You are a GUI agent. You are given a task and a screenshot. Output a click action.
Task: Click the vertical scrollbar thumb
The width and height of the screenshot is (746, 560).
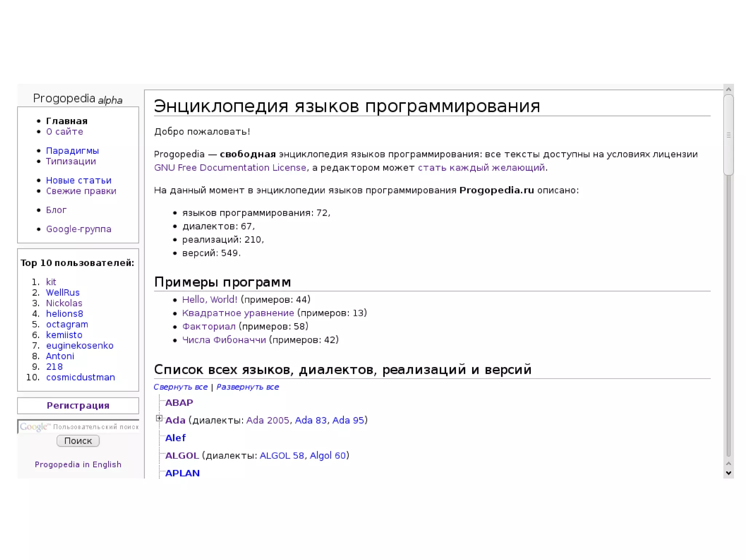click(x=728, y=135)
